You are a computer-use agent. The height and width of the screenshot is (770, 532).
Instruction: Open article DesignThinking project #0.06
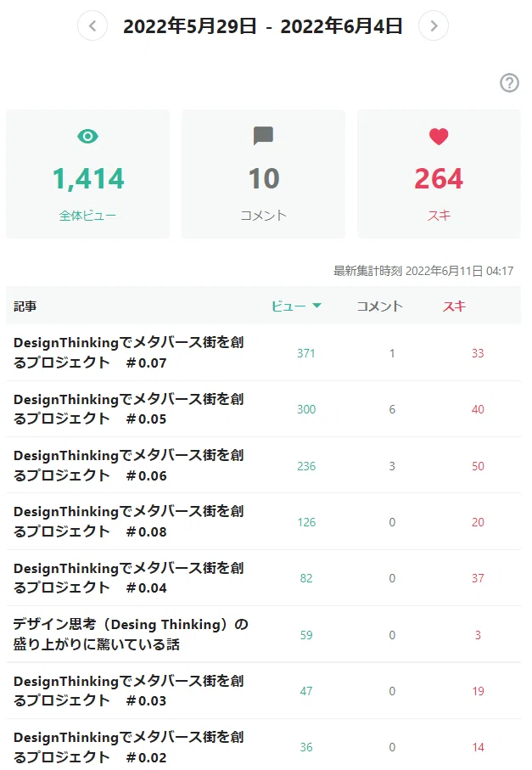tap(129, 465)
